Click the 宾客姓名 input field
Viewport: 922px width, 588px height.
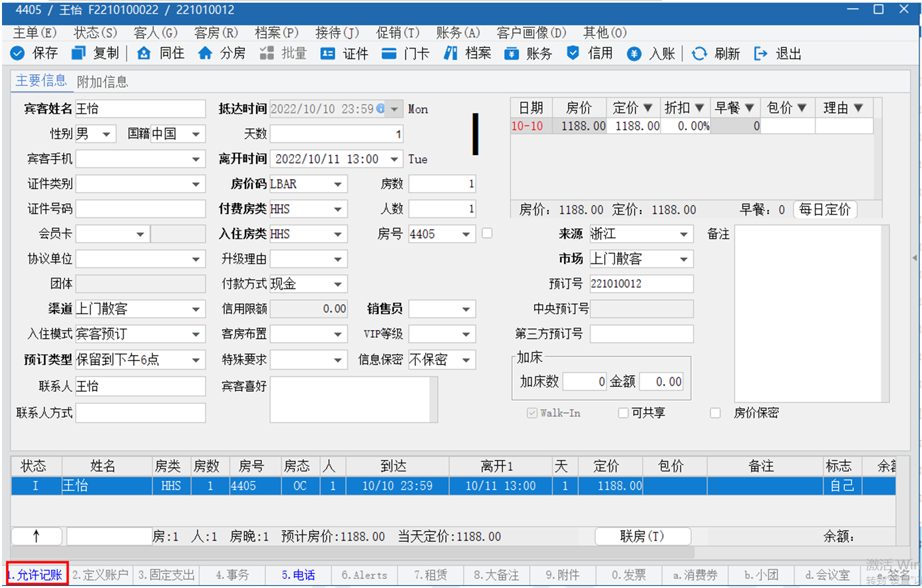pos(140,109)
